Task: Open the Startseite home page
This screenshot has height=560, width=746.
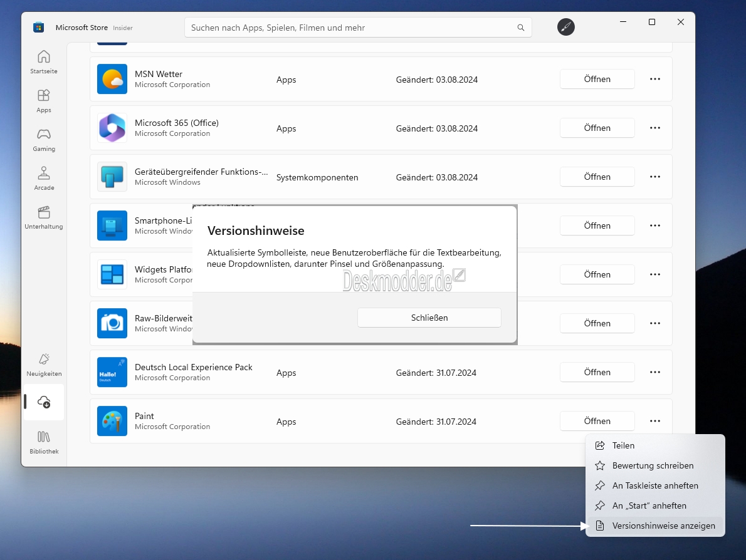Action: [x=44, y=62]
